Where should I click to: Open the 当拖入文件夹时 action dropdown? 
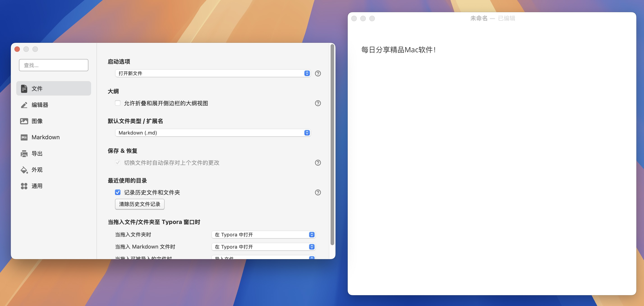263,234
